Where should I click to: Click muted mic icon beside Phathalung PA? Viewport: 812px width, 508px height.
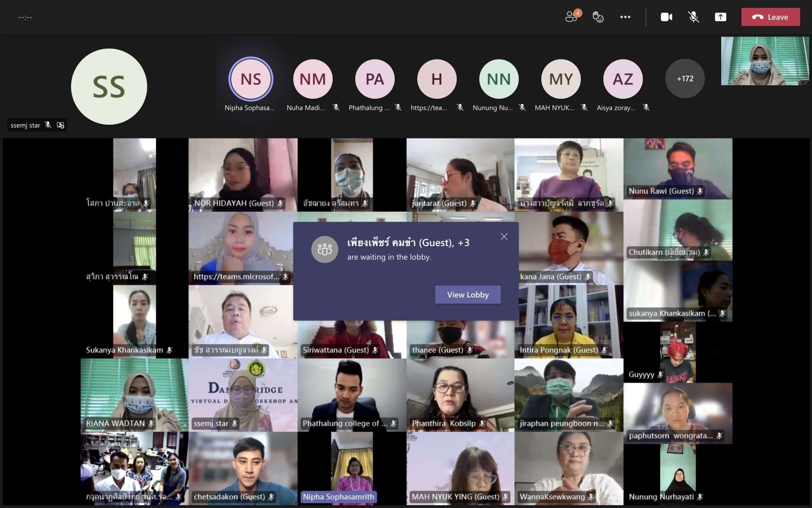point(398,108)
